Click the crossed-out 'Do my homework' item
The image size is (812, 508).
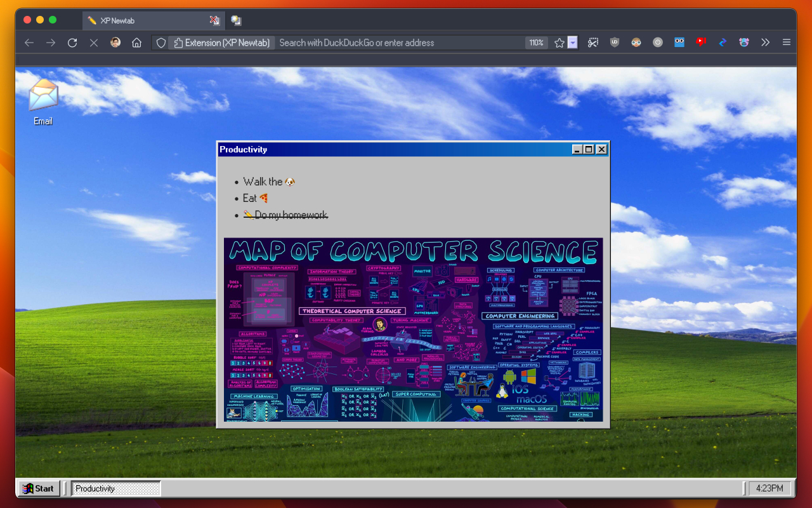(x=285, y=215)
